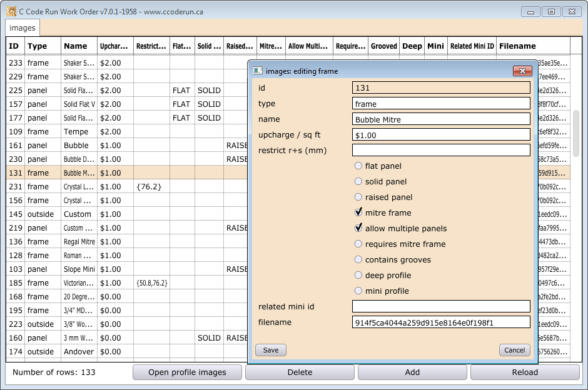Image resolution: width=588 pixels, height=390 pixels.
Task: Enable the contains grooves option
Action: [358, 260]
